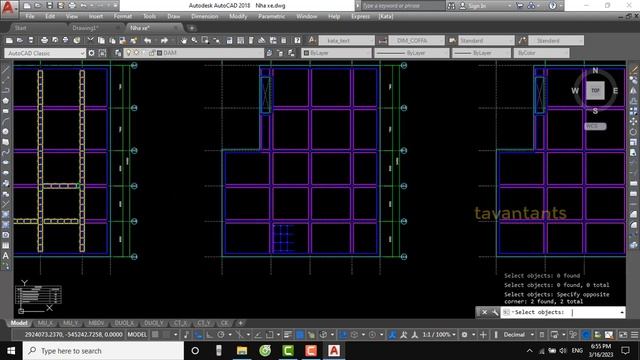Open the Format menu
The width and height of the screenshot is (640, 360).
tap(123, 16)
